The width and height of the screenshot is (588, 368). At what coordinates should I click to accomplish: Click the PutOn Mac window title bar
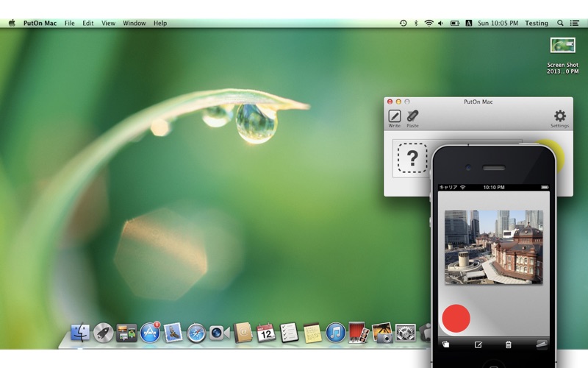[x=478, y=102]
